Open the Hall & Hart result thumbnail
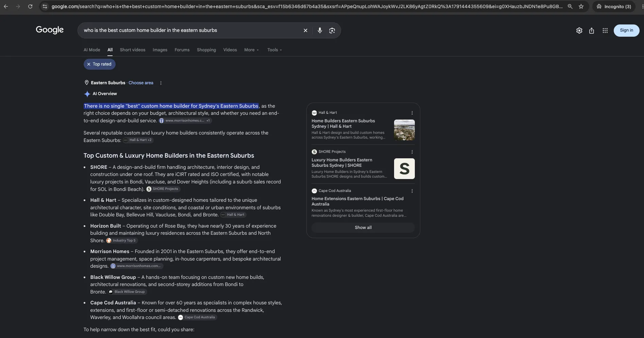 click(404, 130)
